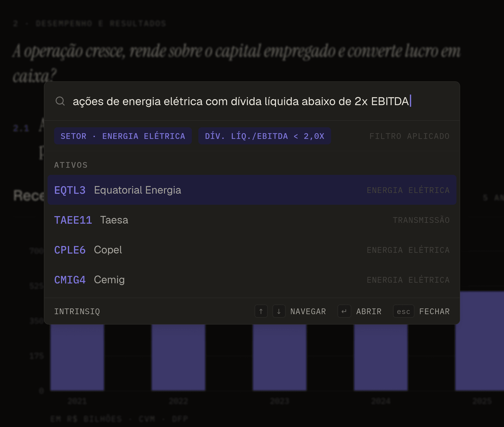This screenshot has width=504, height=427.
Task: Click the enter key Abrir icon
Action: click(x=344, y=311)
